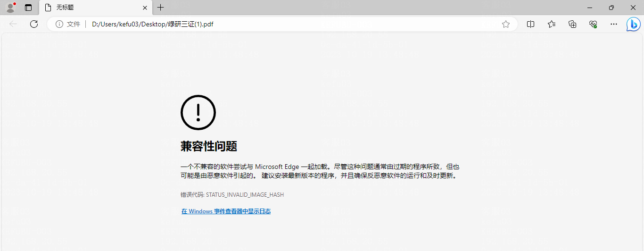Open the tab actions menu icon
The width and height of the screenshot is (644, 251).
click(x=28, y=8)
